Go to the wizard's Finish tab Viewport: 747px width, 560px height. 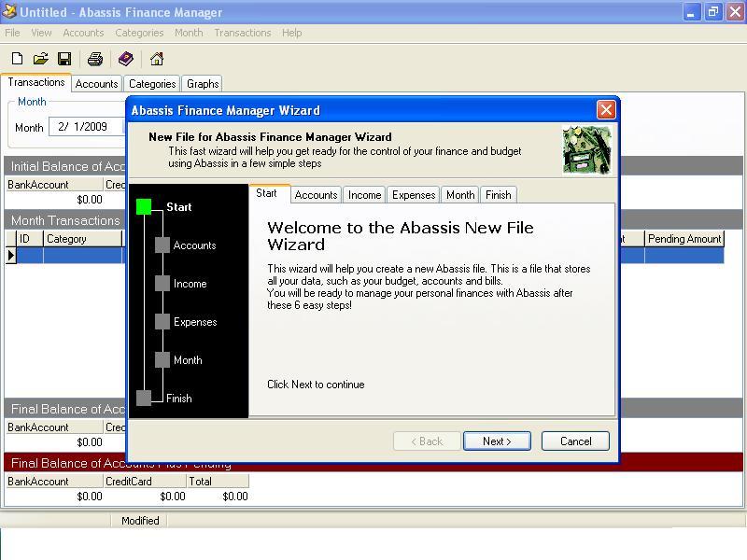[498, 195]
